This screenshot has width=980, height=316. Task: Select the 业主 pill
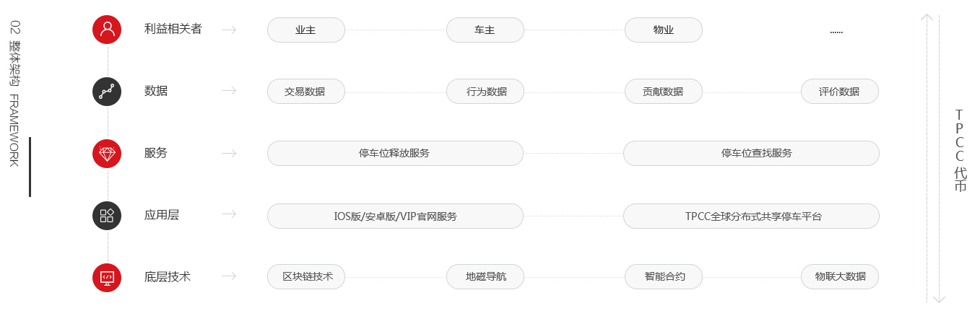coord(306,30)
